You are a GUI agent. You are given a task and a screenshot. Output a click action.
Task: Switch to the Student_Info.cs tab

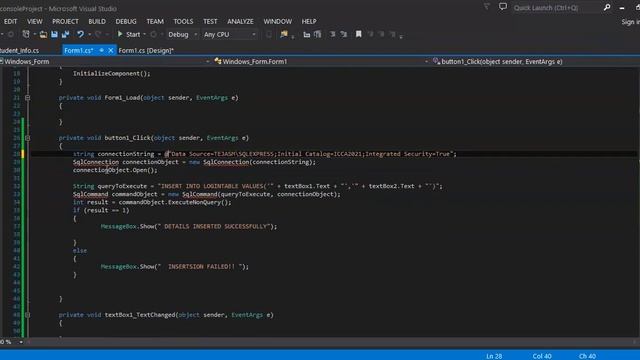[20, 51]
